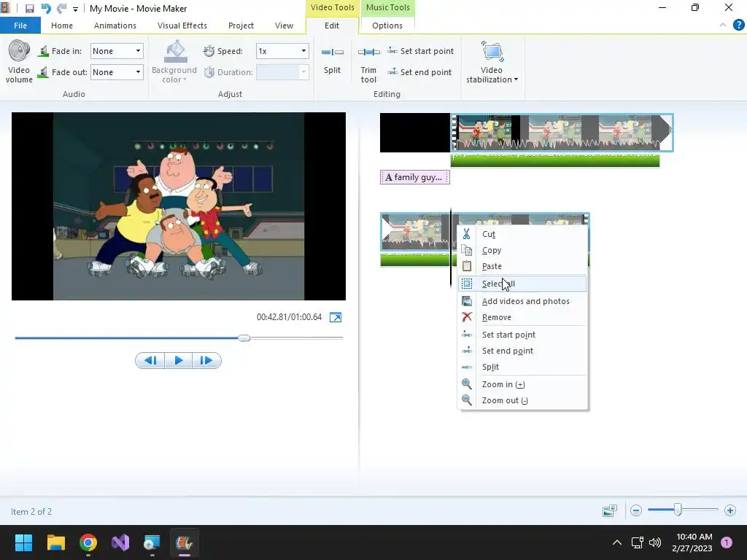
Task: Click the zoom time scale slider thumb
Action: (678, 510)
